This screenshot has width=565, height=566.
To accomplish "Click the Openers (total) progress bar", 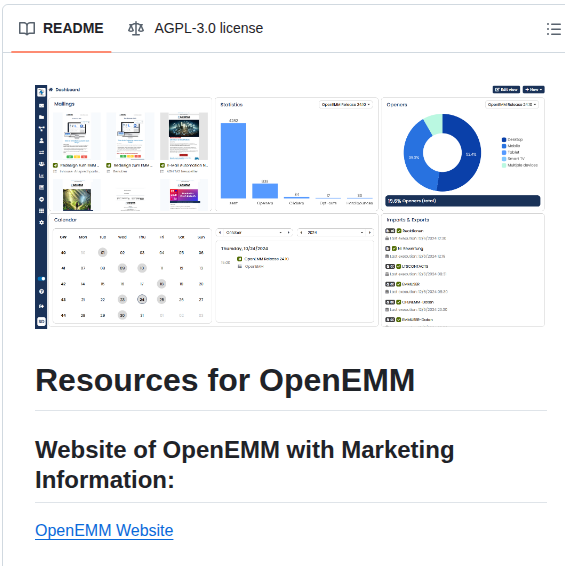I will (462, 201).
